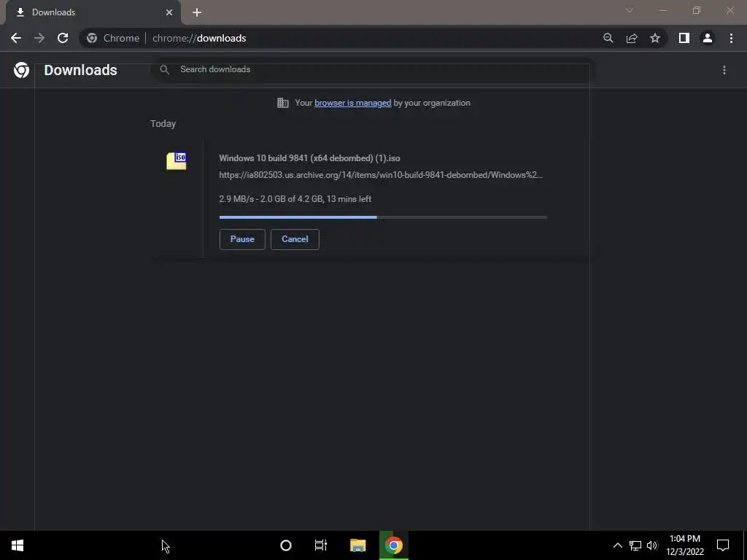Click the Today date heading
The image size is (747, 560).
[163, 124]
